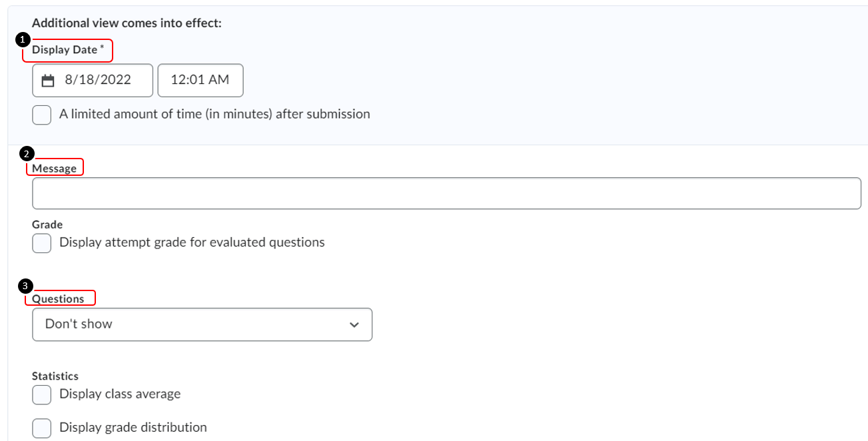
Task: Check Display attempt grade for evaluated questions
Action: (42, 243)
